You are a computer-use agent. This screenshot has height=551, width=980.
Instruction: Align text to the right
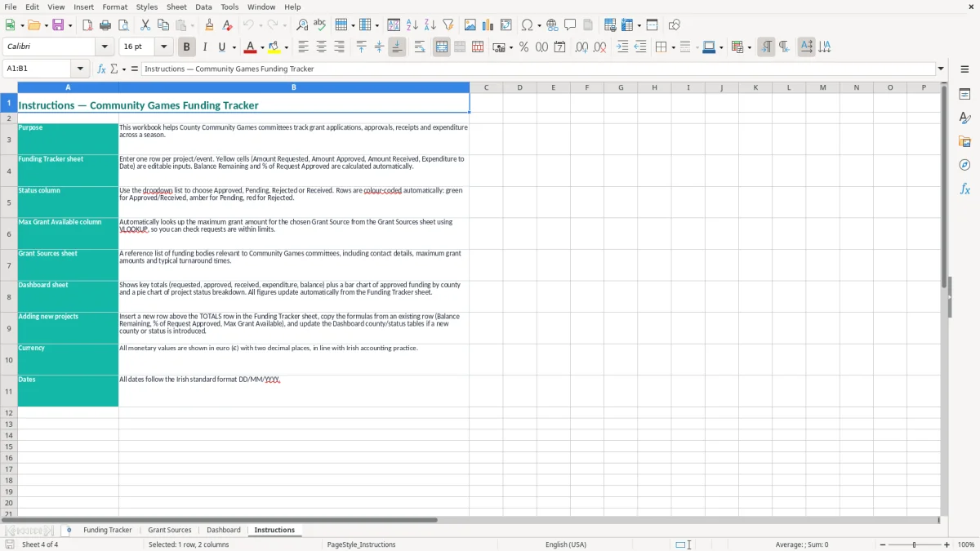click(x=339, y=47)
